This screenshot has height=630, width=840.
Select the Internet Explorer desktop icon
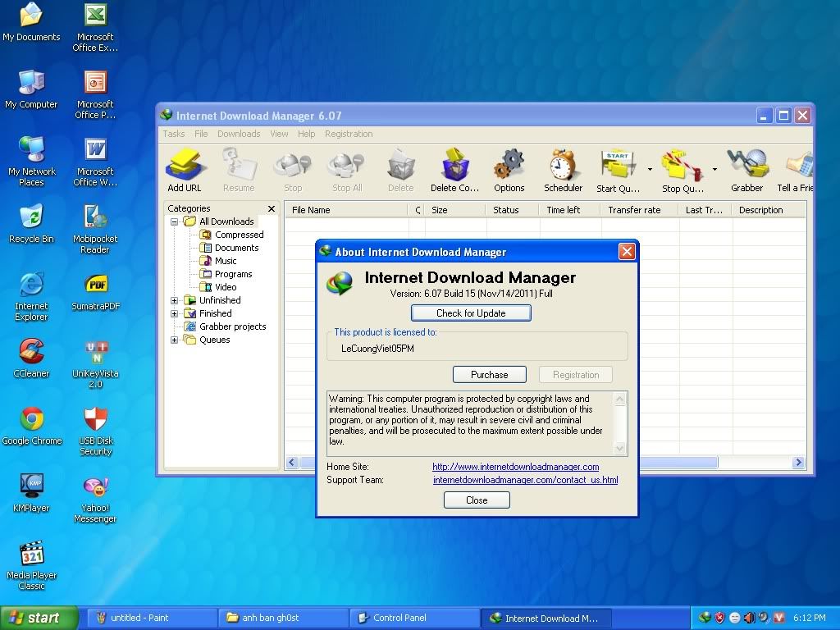click(x=31, y=297)
